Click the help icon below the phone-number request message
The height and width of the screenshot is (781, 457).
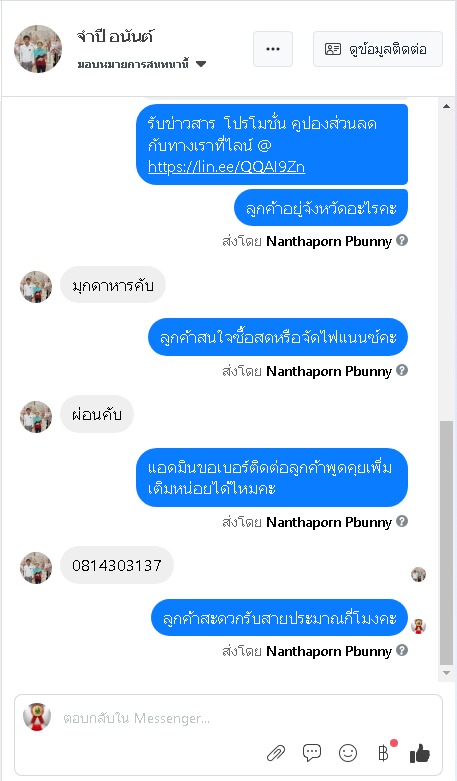click(x=402, y=521)
